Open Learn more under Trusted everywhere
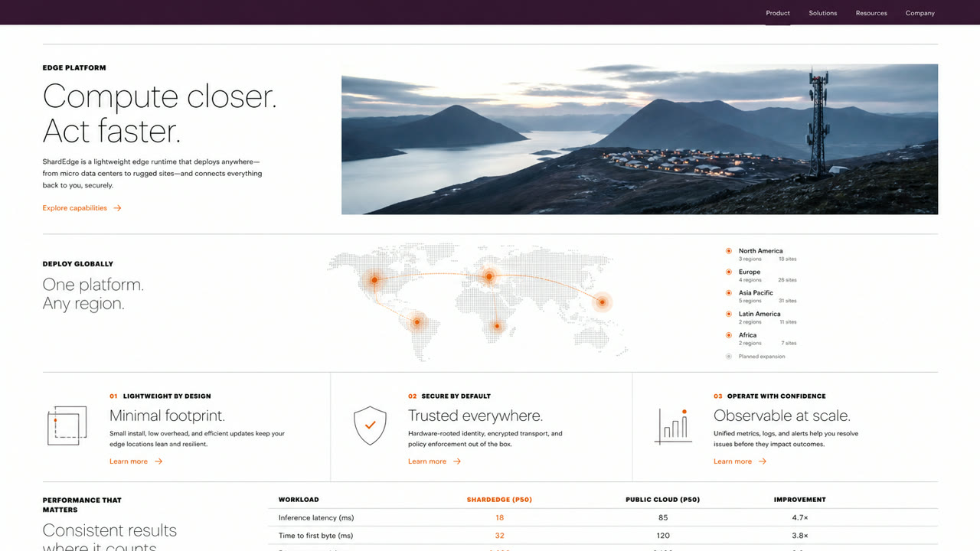The width and height of the screenshot is (980, 551). 427,461
